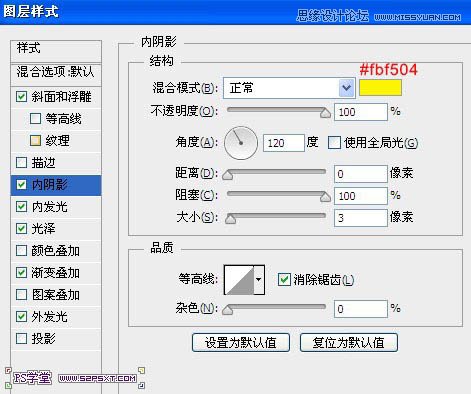
Task: Check the 使用全局光 checkbox
Action: pos(334,143)
